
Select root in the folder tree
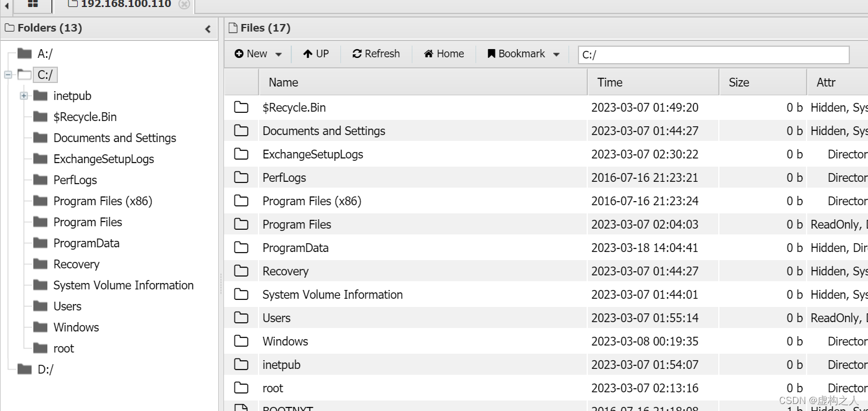(64, 348)
